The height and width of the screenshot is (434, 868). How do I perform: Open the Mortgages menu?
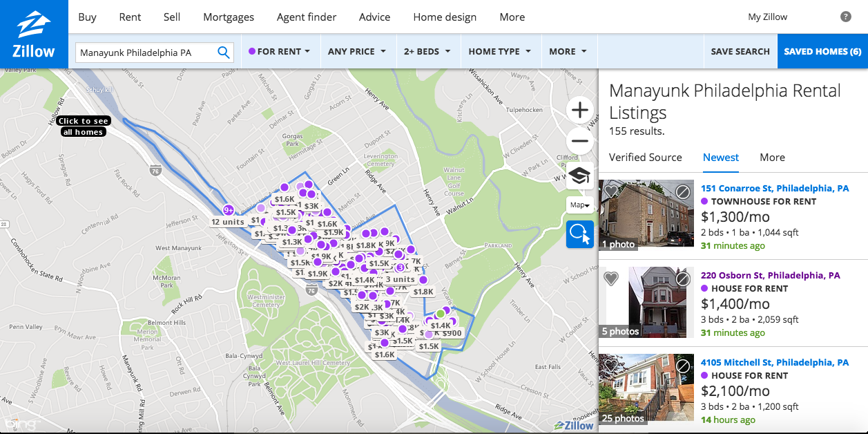click(x=228, y=17)
